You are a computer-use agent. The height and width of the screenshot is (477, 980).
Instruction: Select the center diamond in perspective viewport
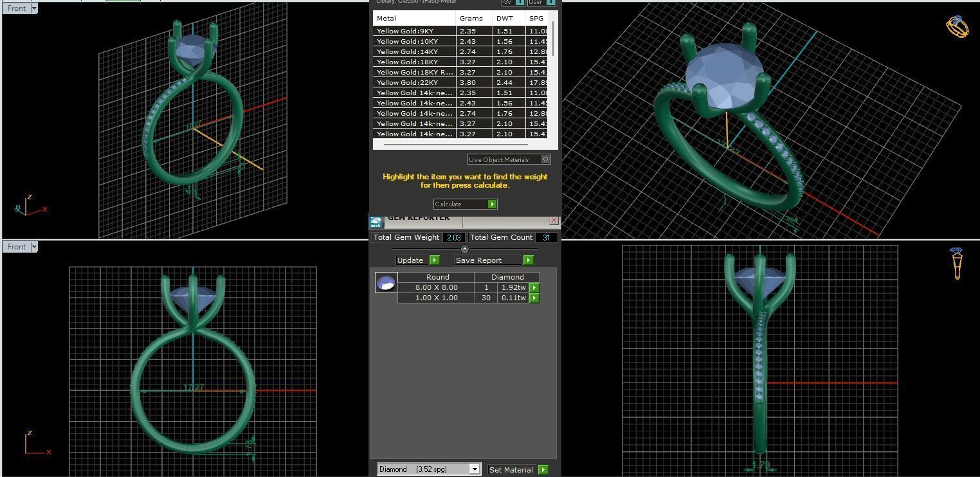725,76
